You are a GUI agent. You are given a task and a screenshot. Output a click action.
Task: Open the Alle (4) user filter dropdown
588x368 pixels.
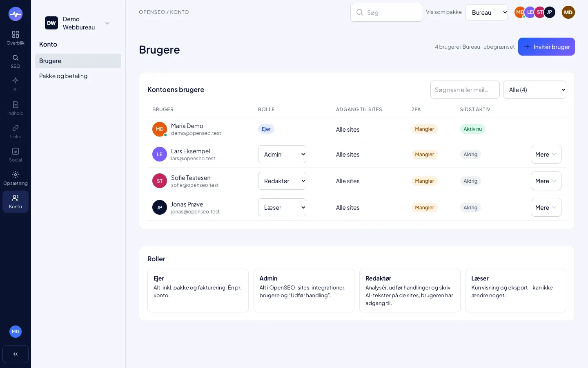[x=535, y=90]
